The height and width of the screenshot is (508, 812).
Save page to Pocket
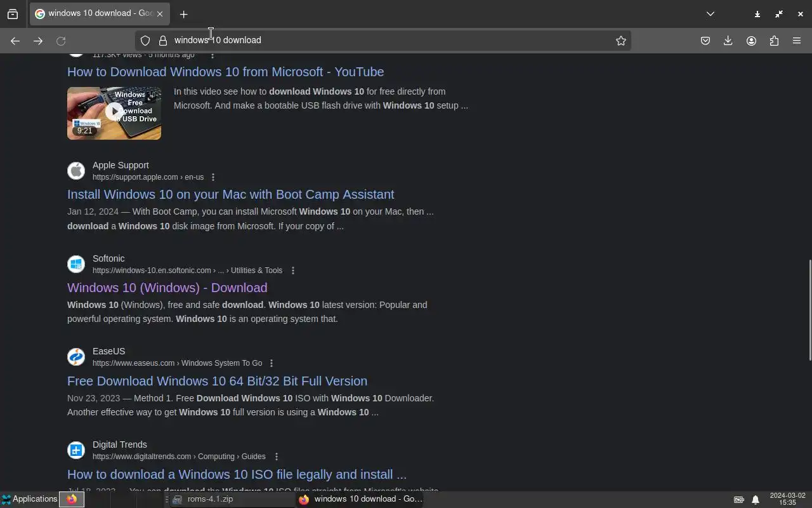[x=705, y=41]
